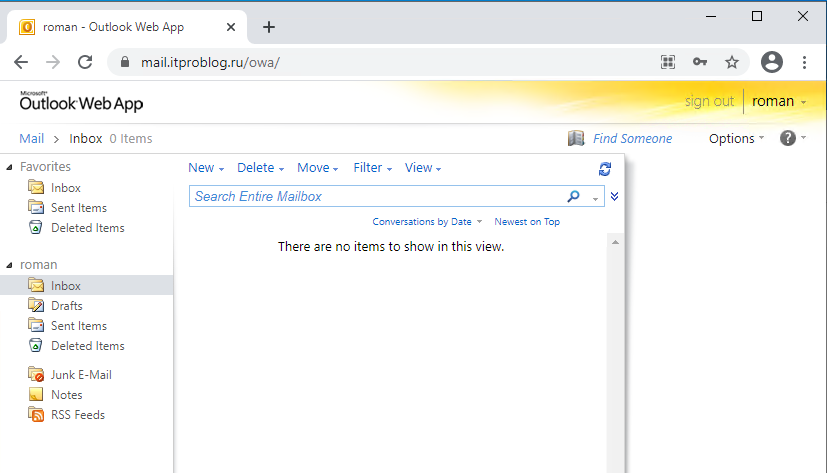Viewport: 827px width, 473px height.
Task: Bookmark this page with the star icon
Action: pos(732,62)
